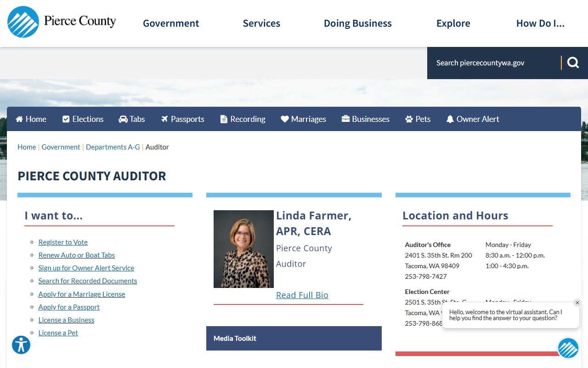Viewport: 588px width, 368px height.
Task: Open the Read Full Bio link
Action: [x=302, y=295]
